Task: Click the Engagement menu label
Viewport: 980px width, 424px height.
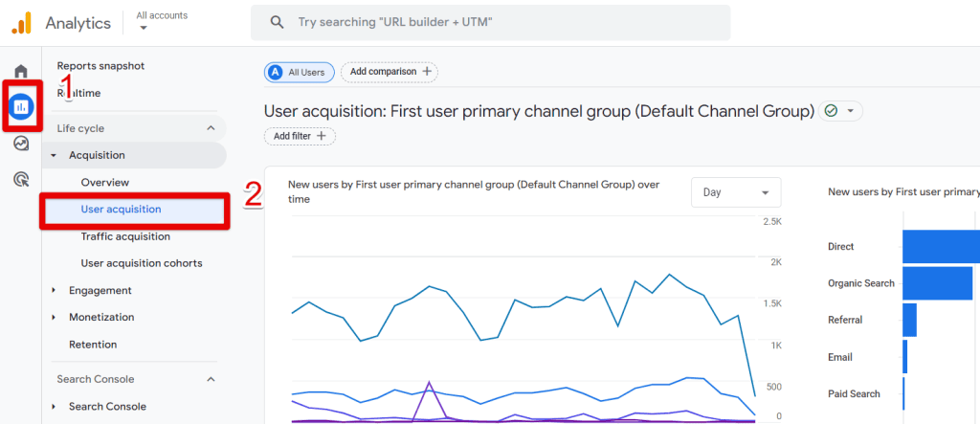Action: pyautogui.click(x=100, y=290)
